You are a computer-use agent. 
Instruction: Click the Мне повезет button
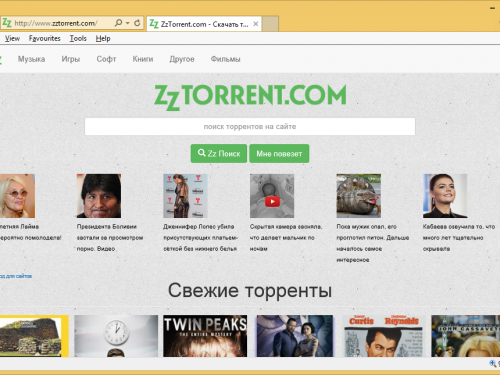tap(279, 154)
